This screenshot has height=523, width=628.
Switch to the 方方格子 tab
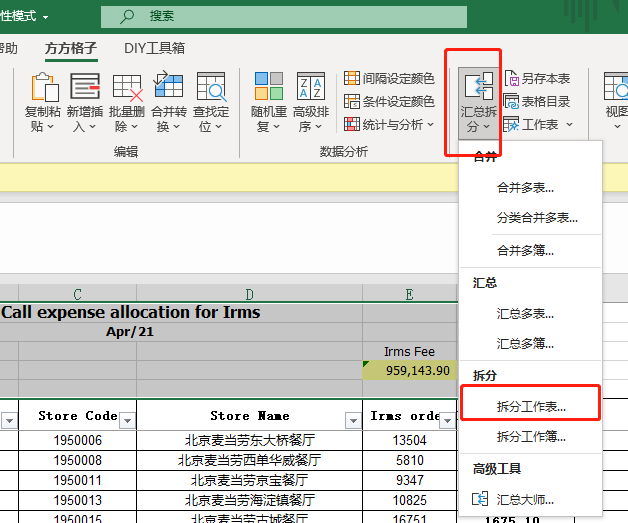pos(71,48)
